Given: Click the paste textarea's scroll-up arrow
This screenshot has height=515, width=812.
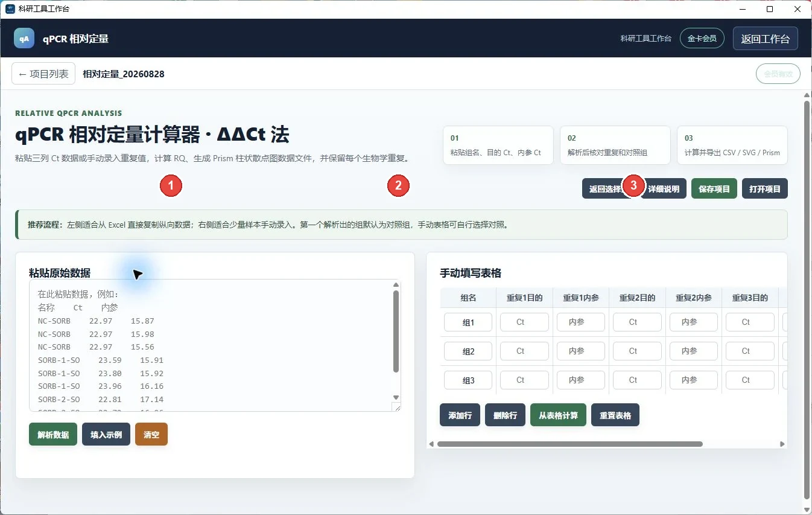Looking at the screenshot, I should tap(396, 285).
